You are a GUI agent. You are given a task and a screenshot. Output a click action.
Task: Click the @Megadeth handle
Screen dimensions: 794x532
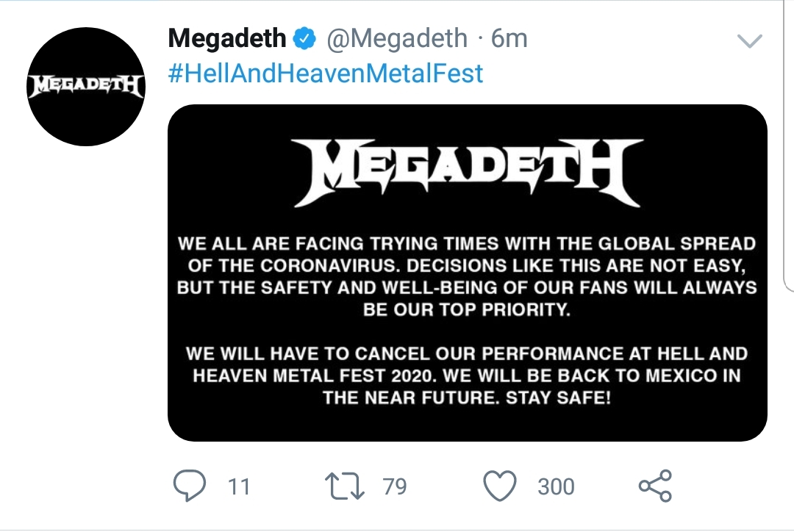tap(396, 38)
